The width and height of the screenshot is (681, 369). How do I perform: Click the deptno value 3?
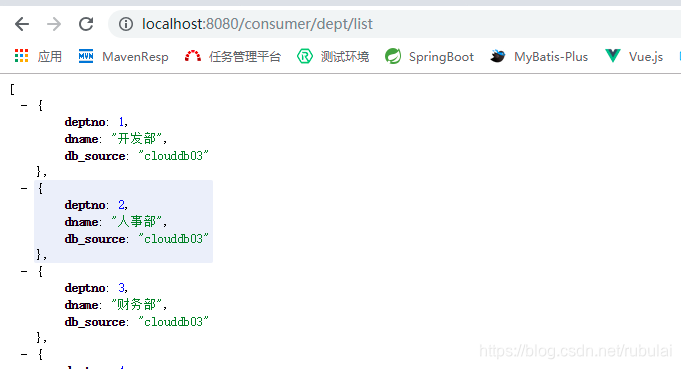[x=122, y=288]
